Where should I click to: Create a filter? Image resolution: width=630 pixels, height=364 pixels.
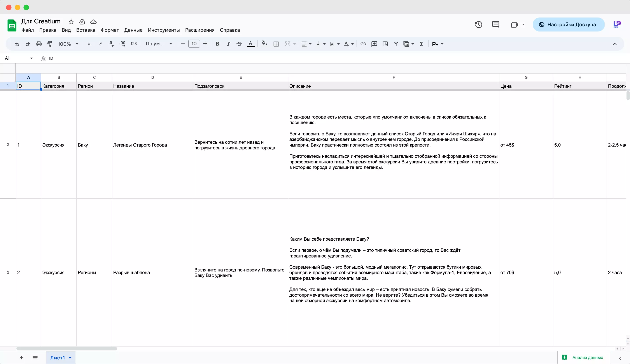coord(396,44)
